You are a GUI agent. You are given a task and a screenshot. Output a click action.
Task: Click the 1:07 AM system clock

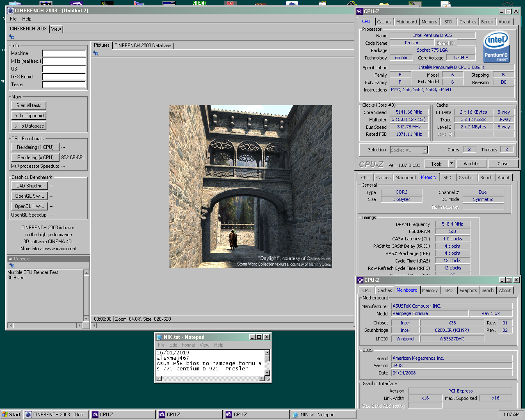tap(511, 415)
